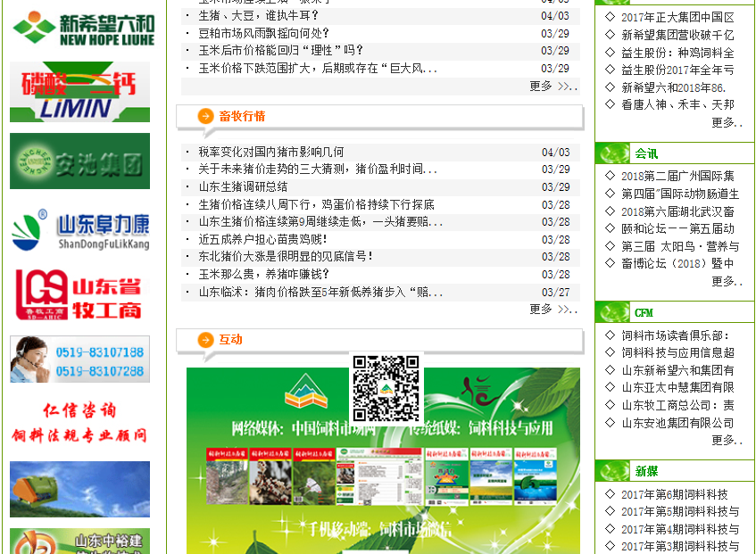Open 新希望六和2018年86 link

[674, 87]
